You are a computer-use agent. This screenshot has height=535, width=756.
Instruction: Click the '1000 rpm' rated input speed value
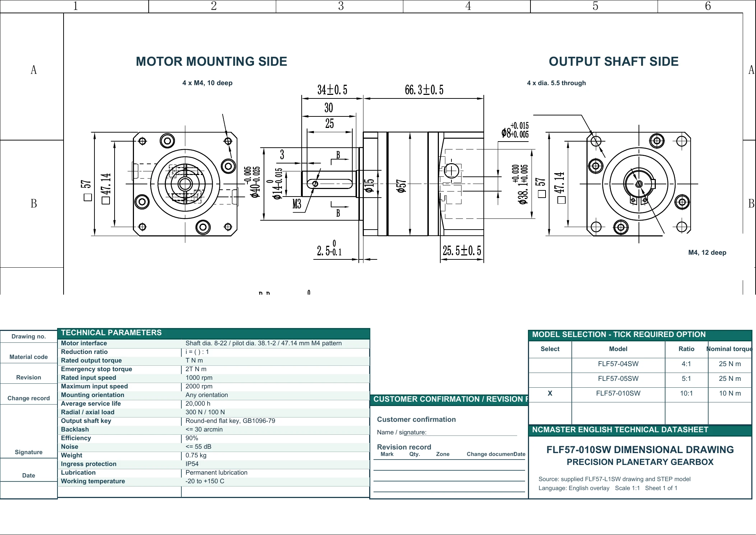[199, 378]
